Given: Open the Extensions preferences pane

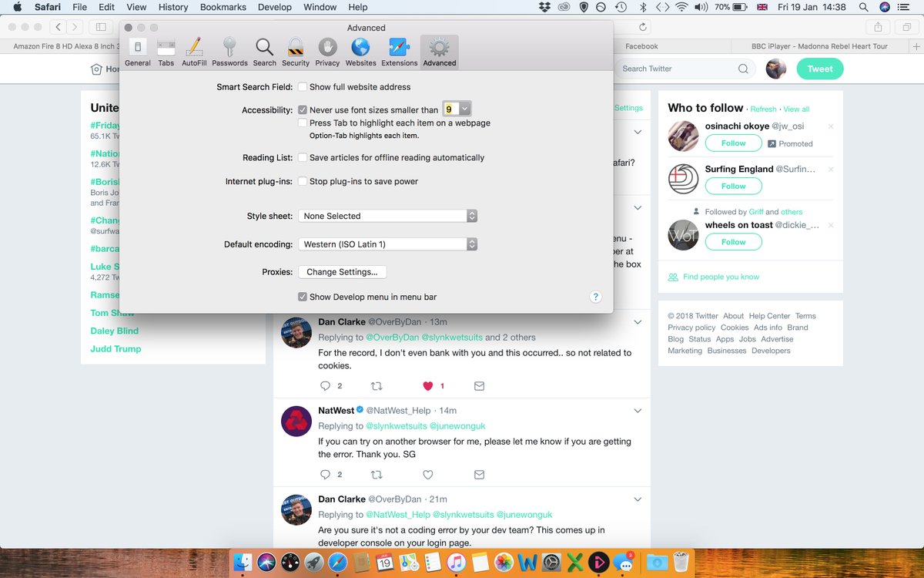Looking at the screenshot, I should click(x=399, y=52).
